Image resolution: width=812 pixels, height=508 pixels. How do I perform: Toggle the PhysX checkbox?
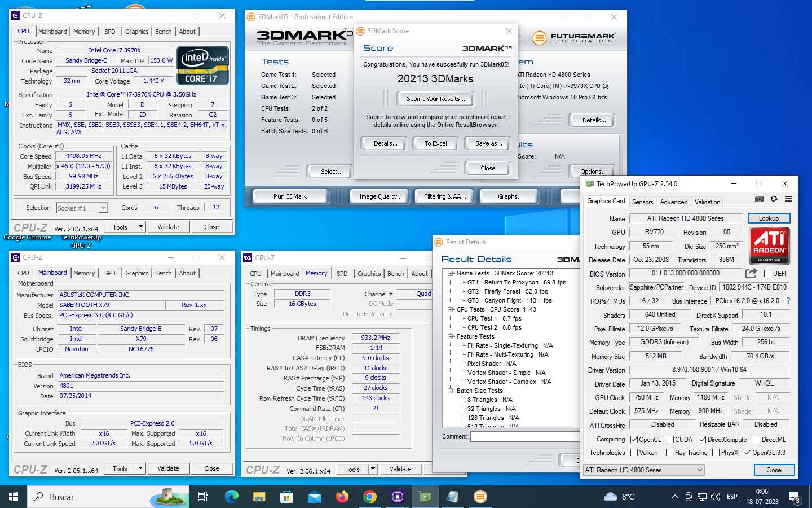point(716,453)
